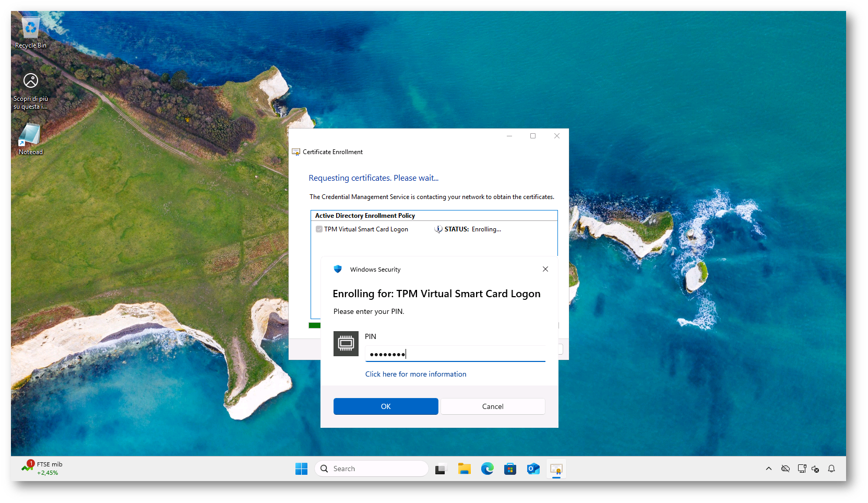Select the Certificate Enrollment taskbar icon
This screenshot has height=503, width=868.
point(556,469)
